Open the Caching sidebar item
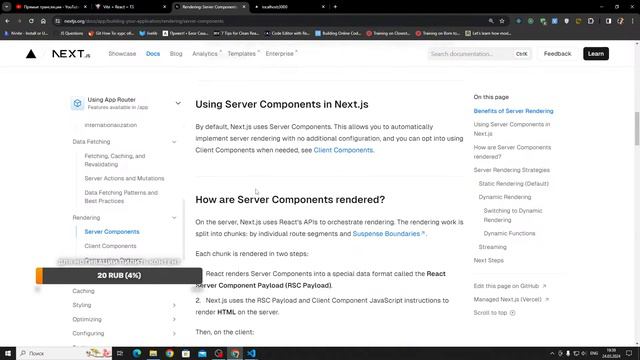The width and height of the screenshot is (640, 360). click(83, 291)
